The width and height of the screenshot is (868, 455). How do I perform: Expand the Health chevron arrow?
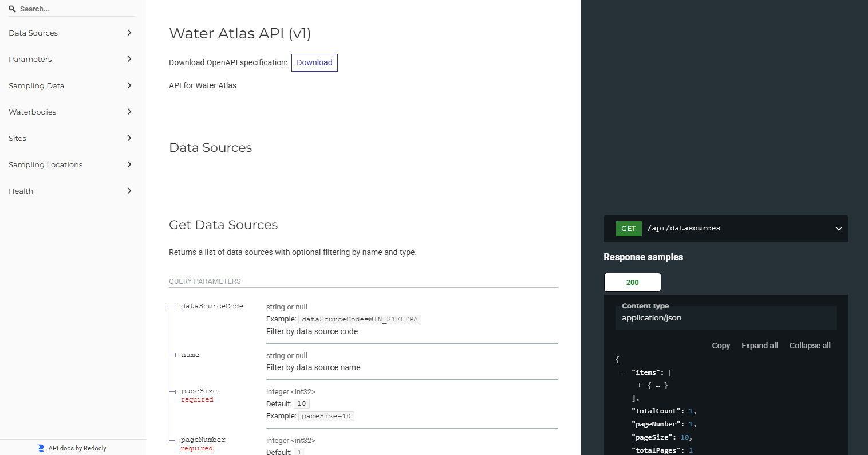(129, 191)
